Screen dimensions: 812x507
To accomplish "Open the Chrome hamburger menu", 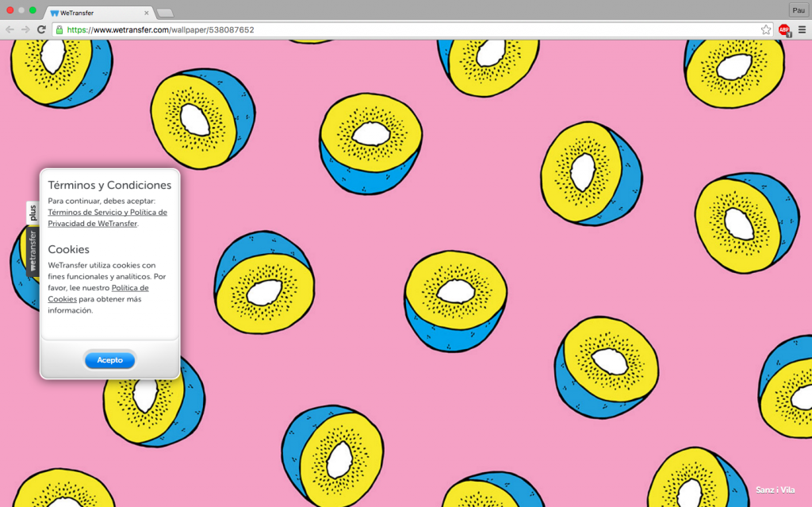I will [802, 29].
